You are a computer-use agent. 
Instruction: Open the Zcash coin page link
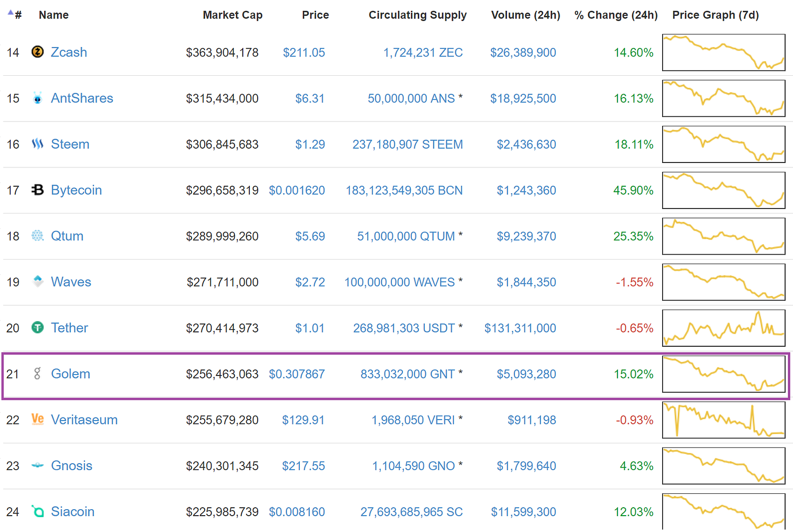tap(69, 52)
